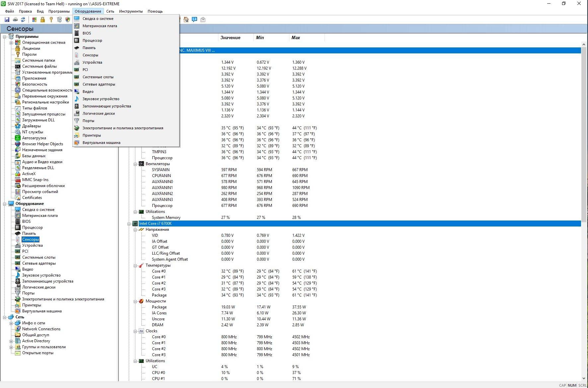This screenshot has height=388, width=588.
Task: Open the Правка menu
Action: click(x=25, y=11)
